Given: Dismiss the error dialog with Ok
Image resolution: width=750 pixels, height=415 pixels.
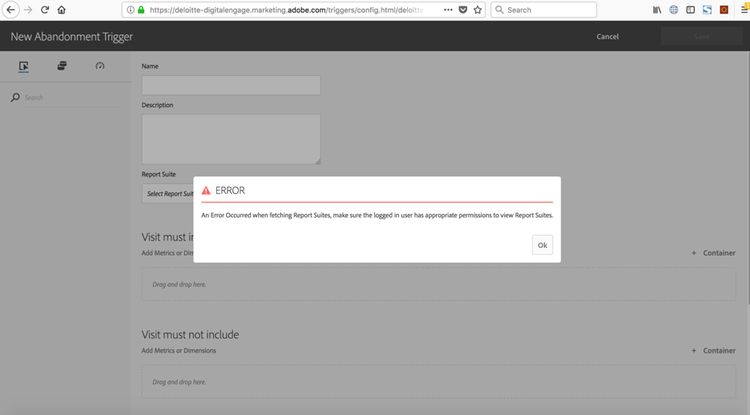Looking at the screenshot, I should pos(542,245).
